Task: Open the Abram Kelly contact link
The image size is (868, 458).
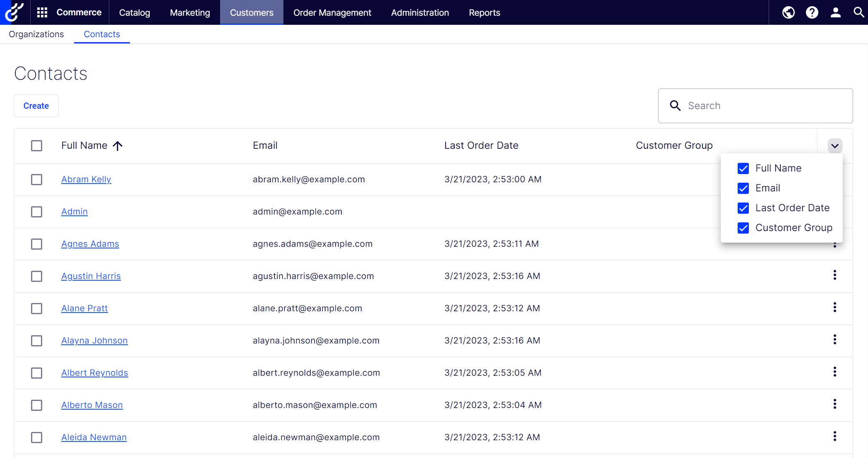Action: pyautogui.click(x=86, y=179)
